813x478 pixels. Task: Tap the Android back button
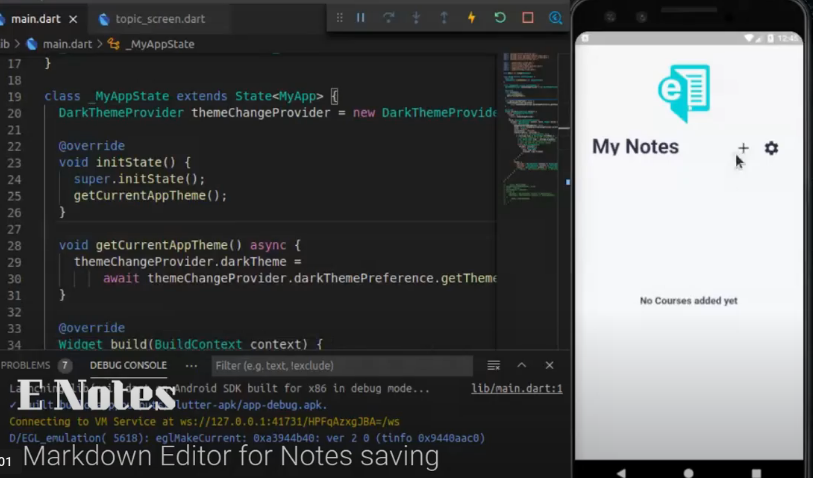click(621, 473)
